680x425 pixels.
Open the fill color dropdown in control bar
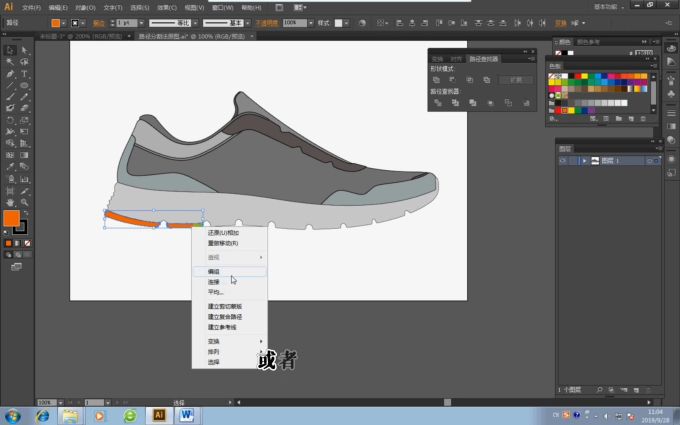(64, 23)
